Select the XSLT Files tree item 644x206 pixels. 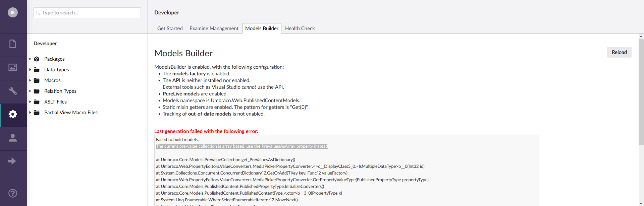point(55,102)
